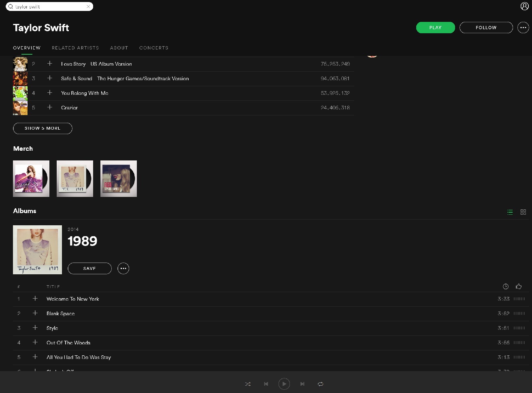
Task: Open the 1989 album cover
Action: [x=37, y=250]
